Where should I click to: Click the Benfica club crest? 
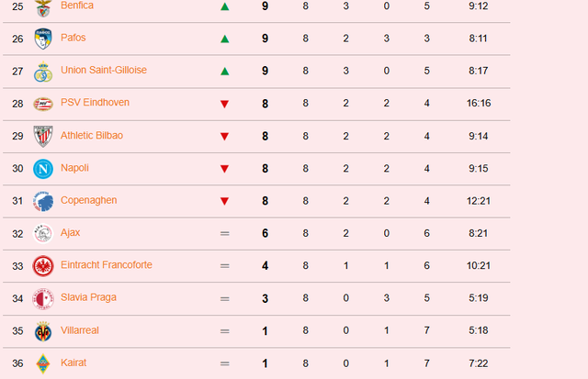coord(43,8)
